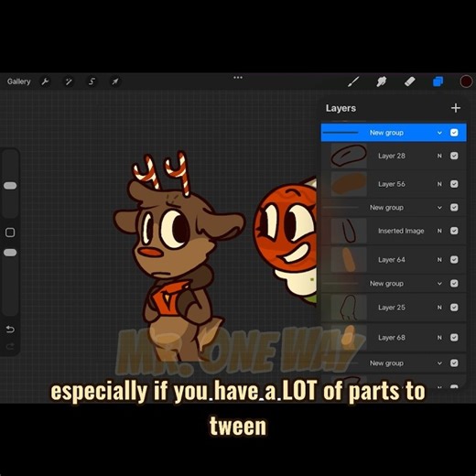The width and height of the screenshot is (476, 476).
Task: Open blend mode N for Inserted Image
Action: 439,231
